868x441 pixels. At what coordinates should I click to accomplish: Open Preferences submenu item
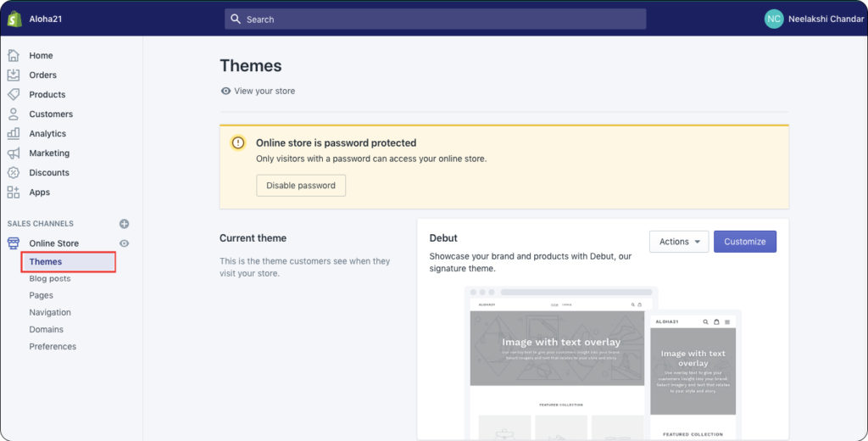click(53, 346)
